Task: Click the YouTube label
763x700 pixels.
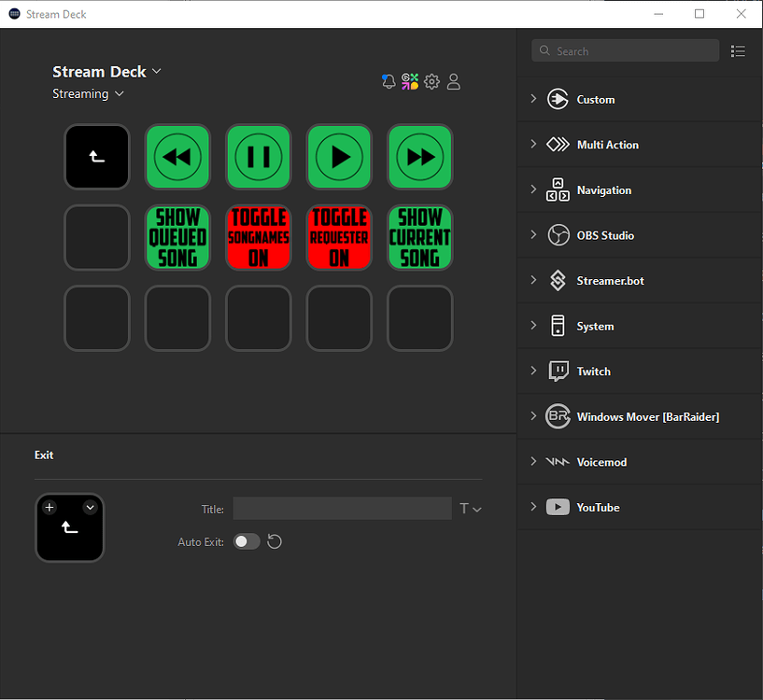Action: 598,508
